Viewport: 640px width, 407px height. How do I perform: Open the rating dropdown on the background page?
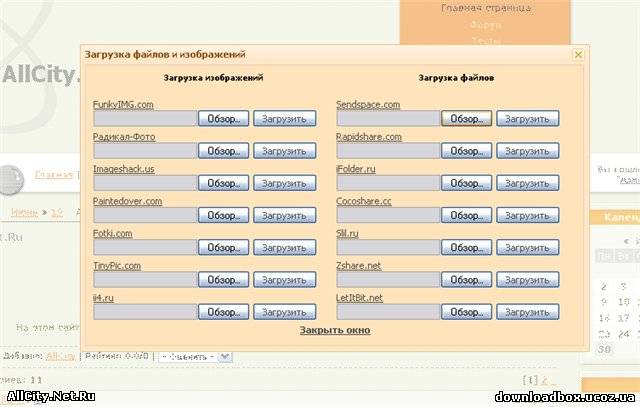tap(195, 357)
